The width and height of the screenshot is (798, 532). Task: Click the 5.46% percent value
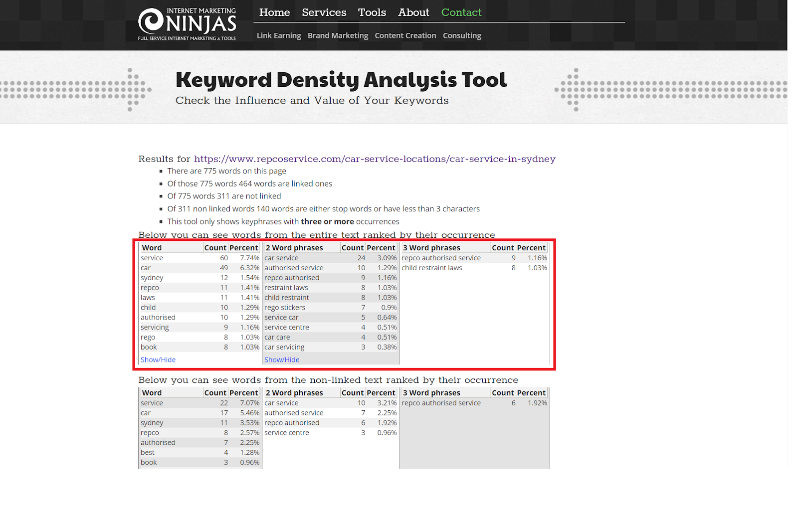pos(249,413)
